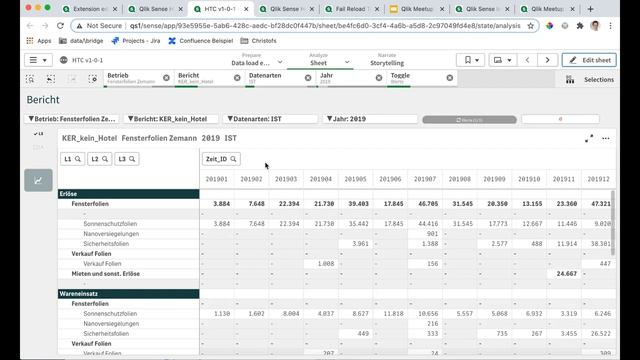Screen dimensions: 640x360
Task: Open the Datenarten: IST filter
Action: [270, 119]
